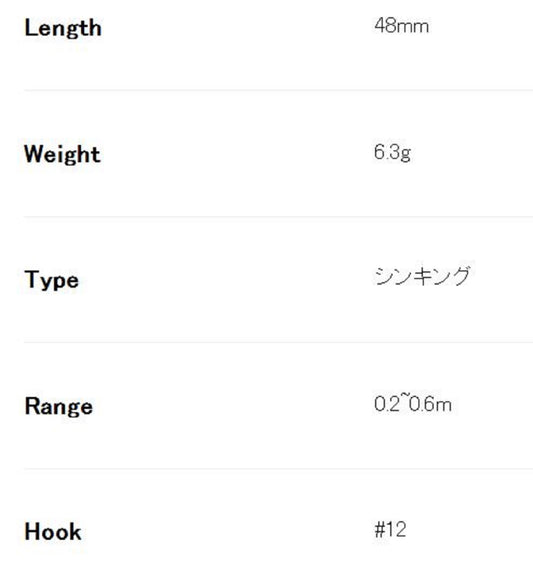Click the Type label
Viewport: 533px width, 583px height.
(x=52, y=280)
